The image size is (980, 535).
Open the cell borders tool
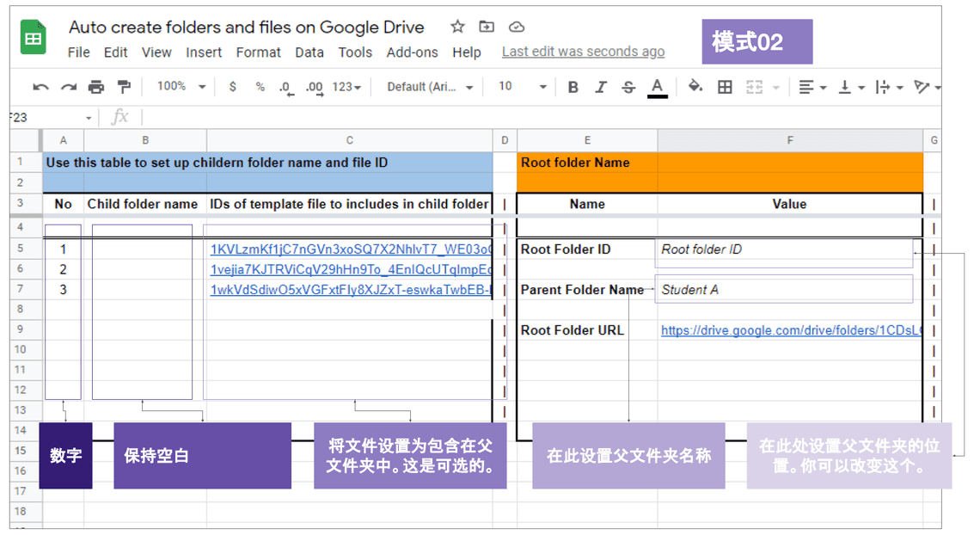point(725,87)
